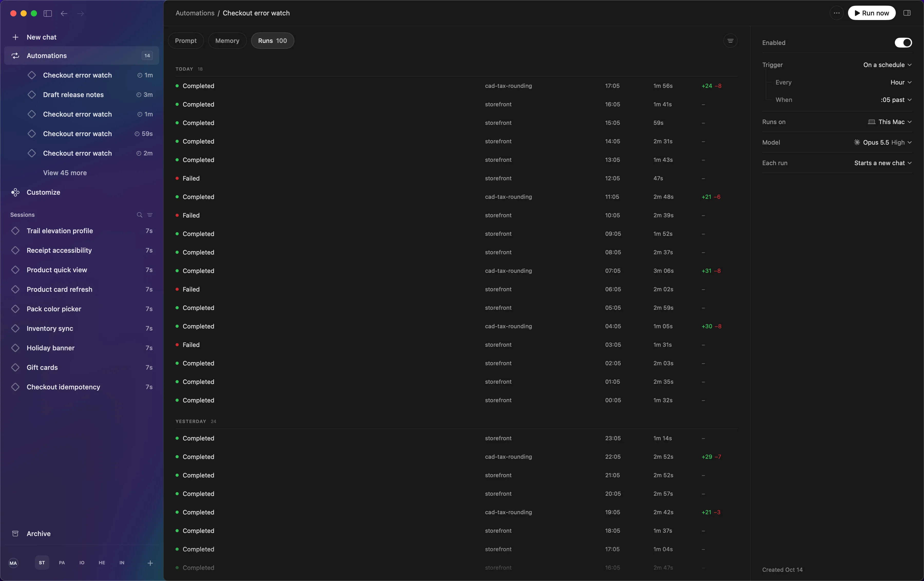Open the Failed run at 12:05

[456, 178]
